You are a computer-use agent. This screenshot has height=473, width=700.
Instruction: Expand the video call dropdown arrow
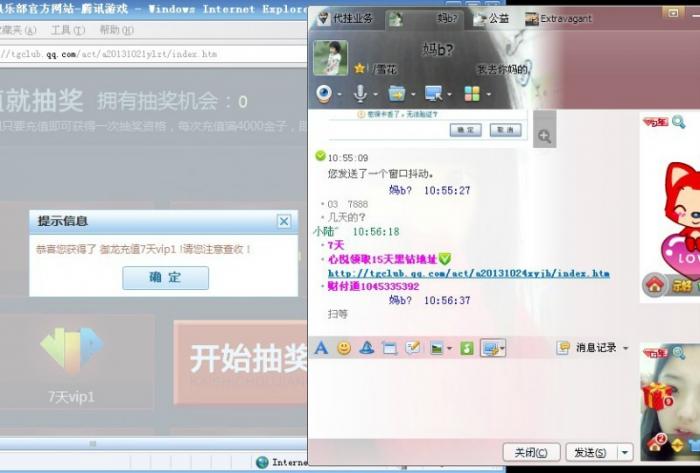pyautogui.click(x=340, y=94)
